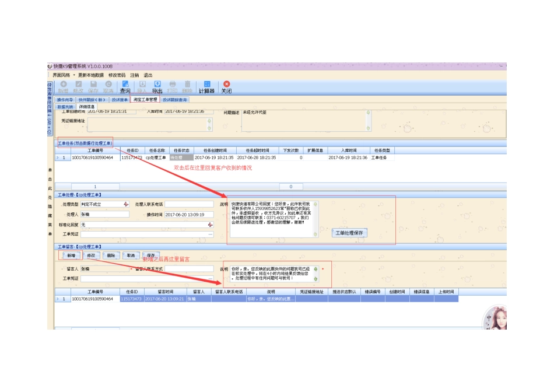This screenshot has width=554, height=392.
Task: Click the 新增 button in 工单留言 section
Action: [71, 256]
